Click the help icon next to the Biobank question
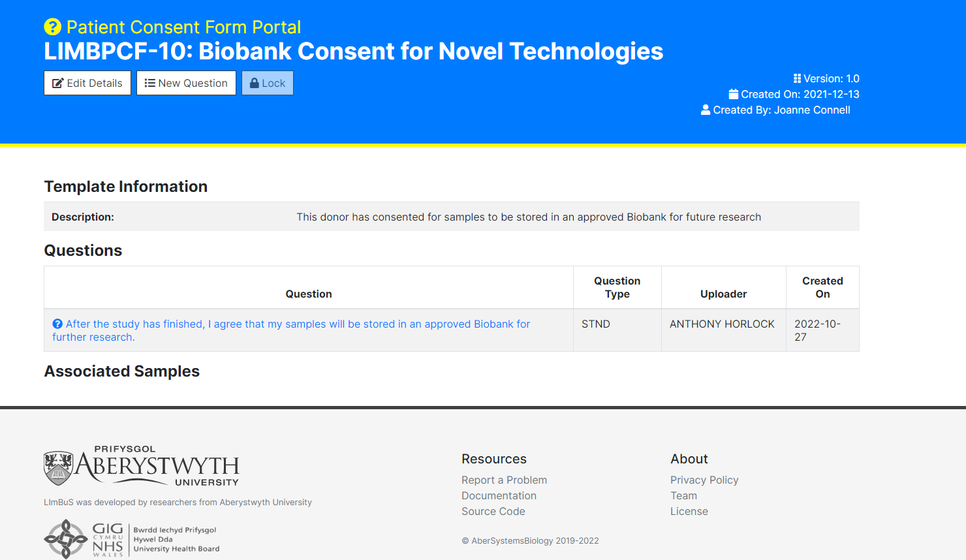The width and height of the screenshot is (966, 560). click(x=57, y=323)
